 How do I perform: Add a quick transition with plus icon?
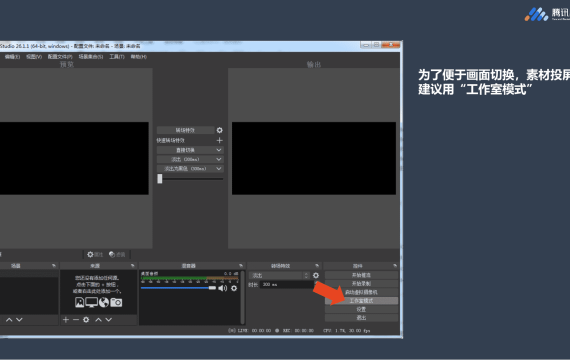tap(220, 140)
